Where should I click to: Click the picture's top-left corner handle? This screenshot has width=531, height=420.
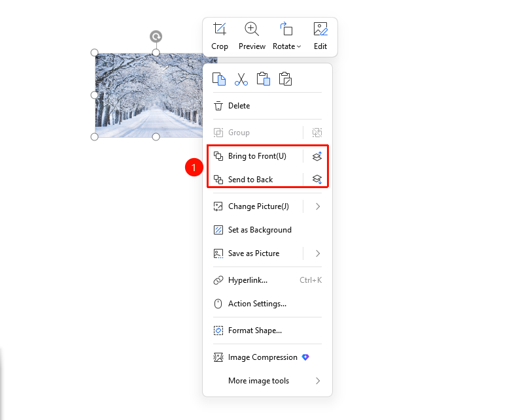coord(94,52)
